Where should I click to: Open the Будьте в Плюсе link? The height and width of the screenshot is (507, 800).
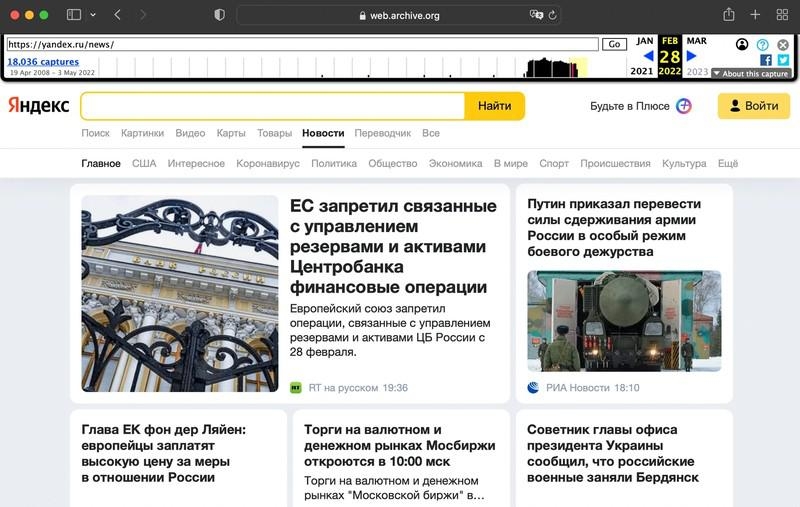[630, 106]
